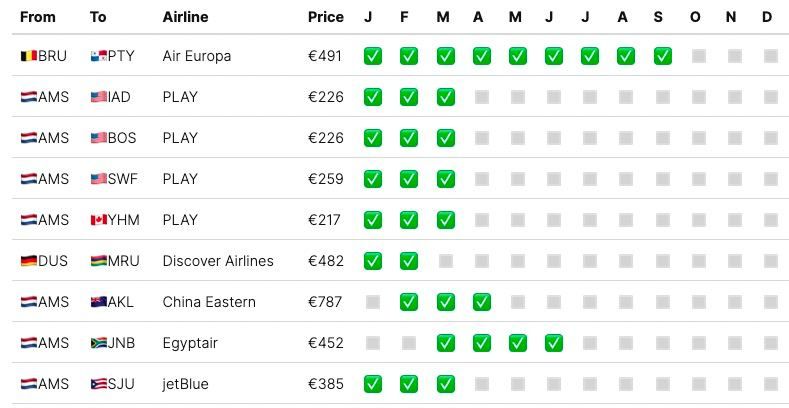Click the From column header
Screen dimensions: 789x408
click(38, 17)
